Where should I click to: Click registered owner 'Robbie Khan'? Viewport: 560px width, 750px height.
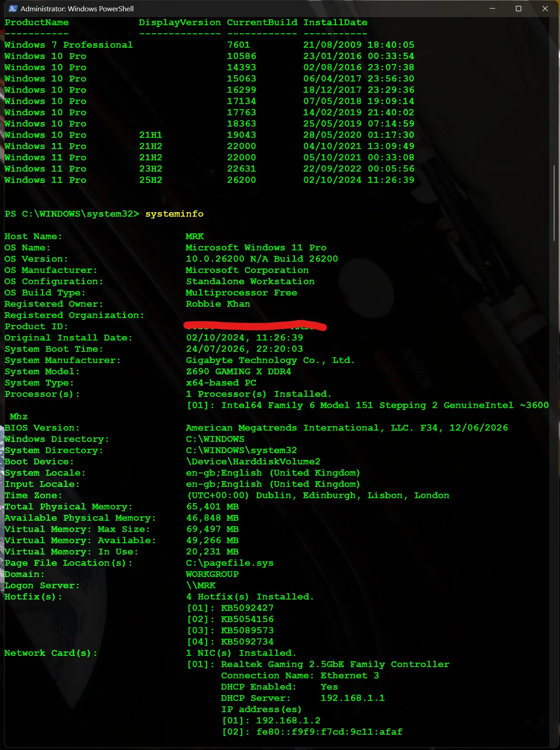pyautogui.click(x=218, y=304)
